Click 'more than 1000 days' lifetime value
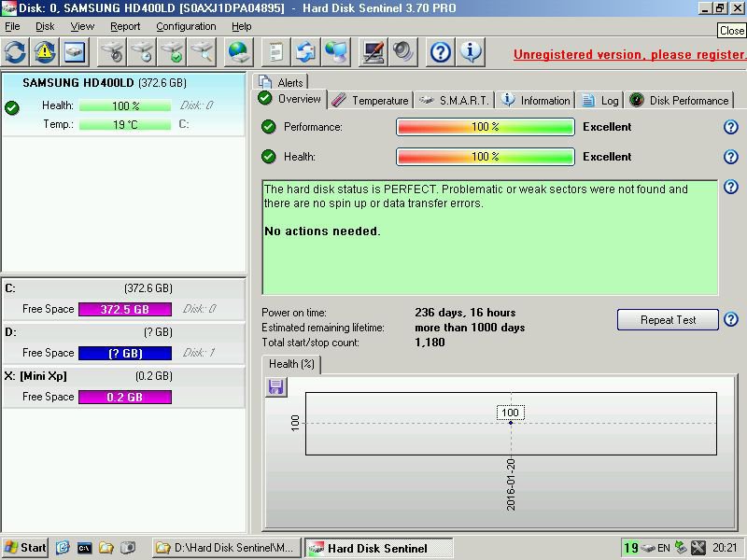747x560 pixels. point(470,328)
